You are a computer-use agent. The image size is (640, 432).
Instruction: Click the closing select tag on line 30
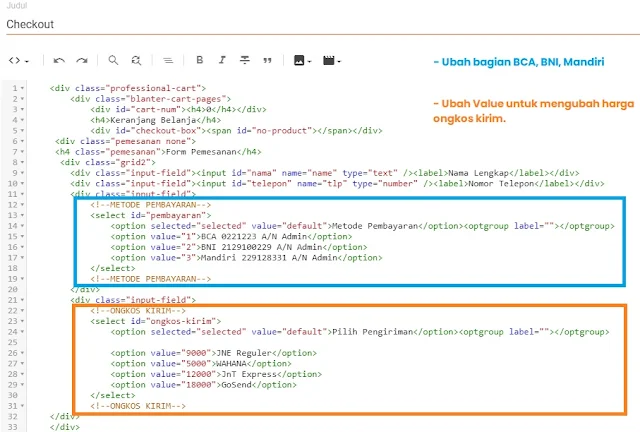point(113,396)
